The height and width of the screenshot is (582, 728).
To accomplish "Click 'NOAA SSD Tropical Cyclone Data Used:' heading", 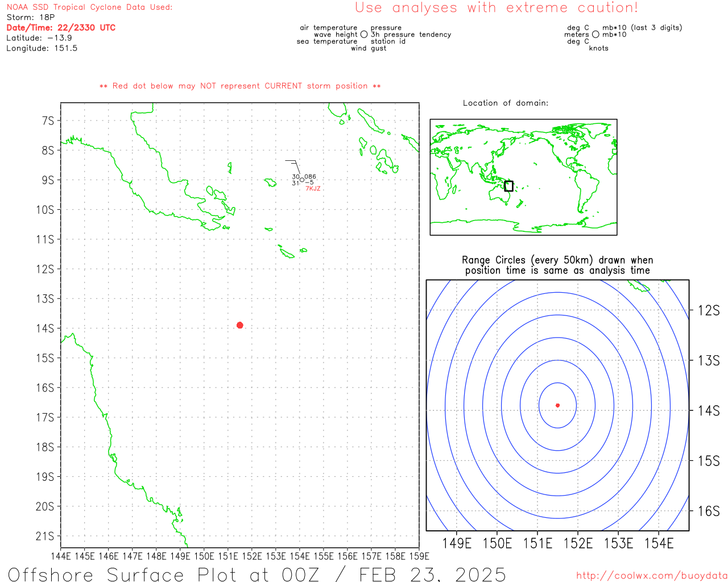I will (89, 7).
